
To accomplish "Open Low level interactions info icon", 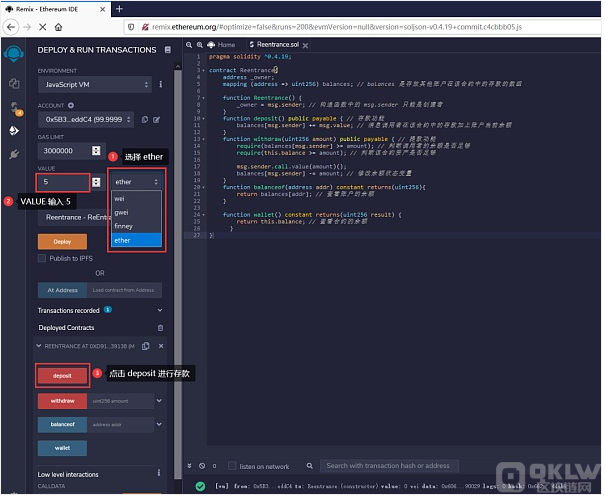I will click(x=159, y=472).
